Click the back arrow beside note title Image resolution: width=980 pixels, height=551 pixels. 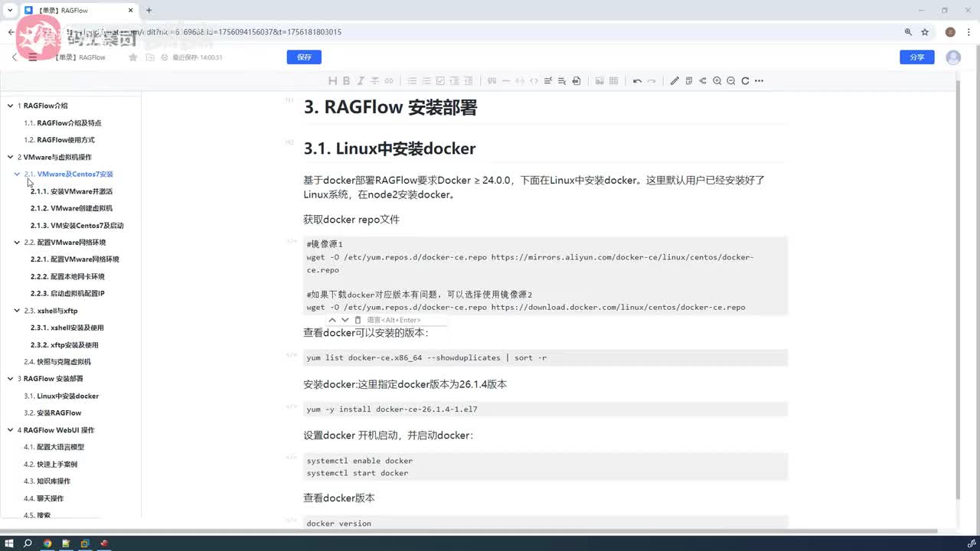click(x=14, y=57)
